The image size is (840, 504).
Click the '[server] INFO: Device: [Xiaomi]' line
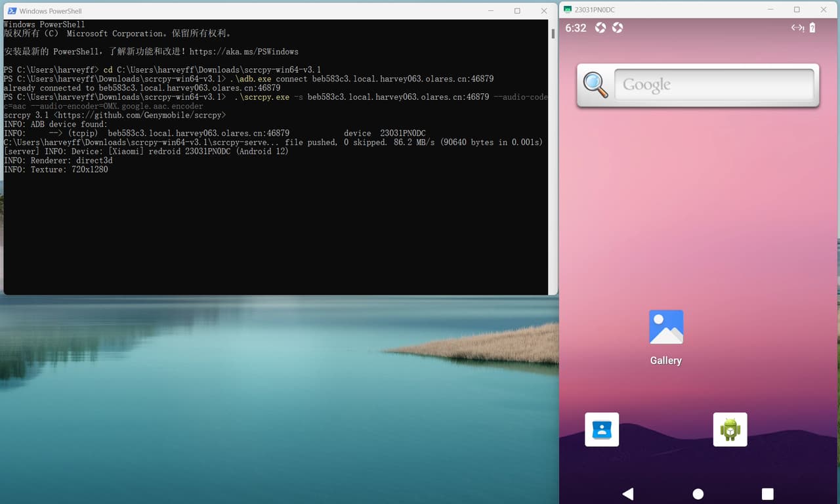tap(146, 152)
